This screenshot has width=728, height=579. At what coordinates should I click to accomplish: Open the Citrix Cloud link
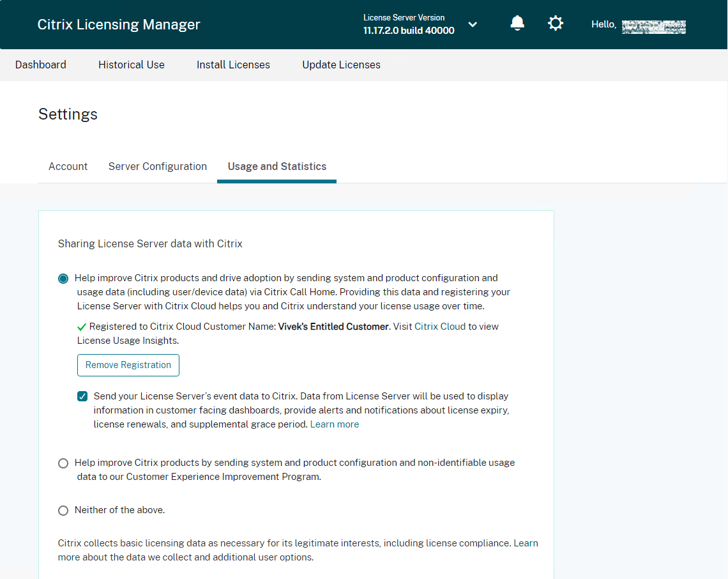click(x=440, y=326)
